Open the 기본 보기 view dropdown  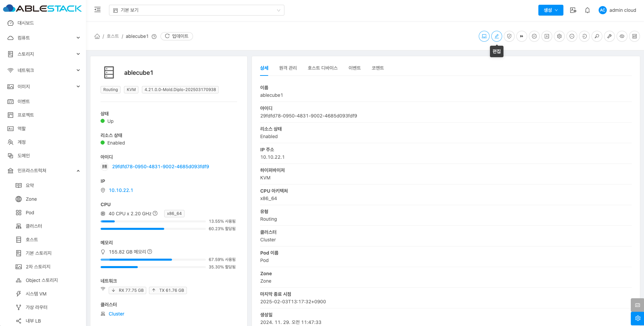[196, 10]
